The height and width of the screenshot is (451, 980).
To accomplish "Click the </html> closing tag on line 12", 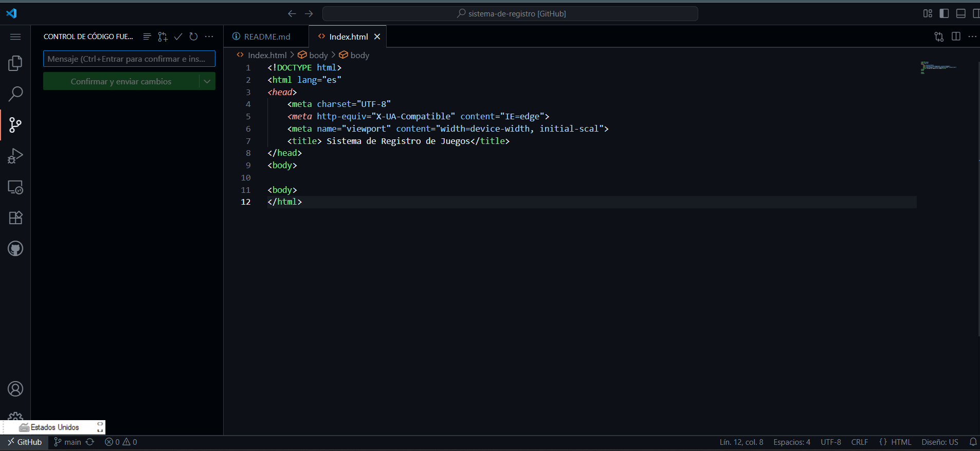I will (284, 202).
